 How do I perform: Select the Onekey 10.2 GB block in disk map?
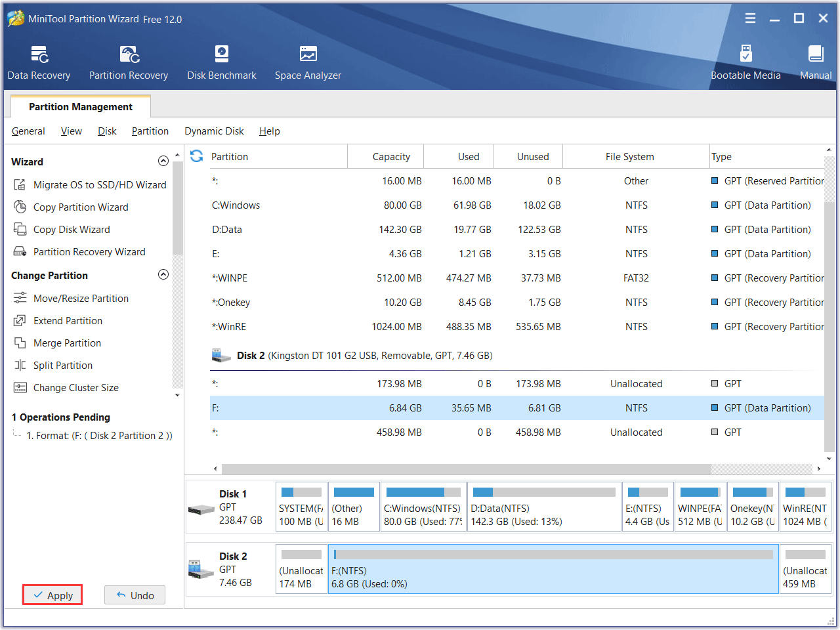tap(753, 507)
